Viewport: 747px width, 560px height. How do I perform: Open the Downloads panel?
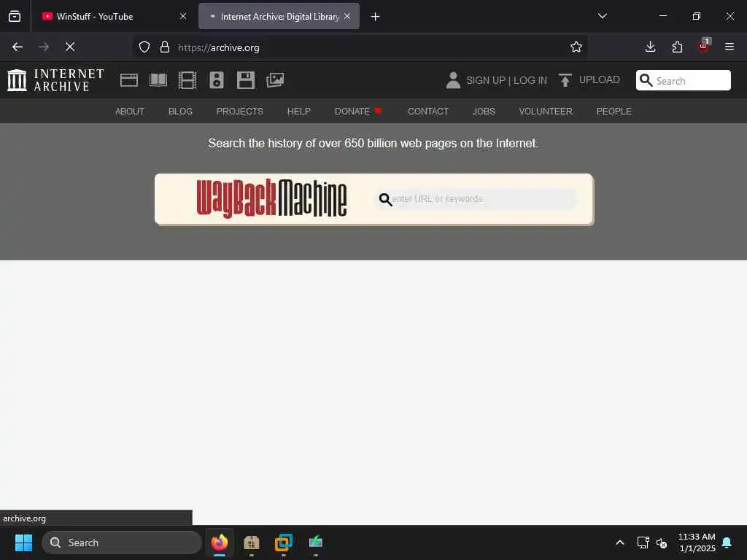click(650, 47)
